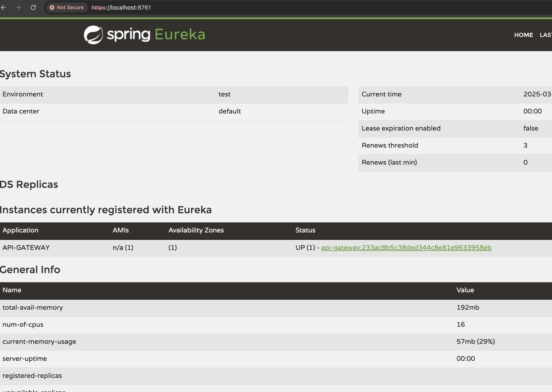Click the Status column header
The image size is (552, 392).
click(x=305, y=230)
